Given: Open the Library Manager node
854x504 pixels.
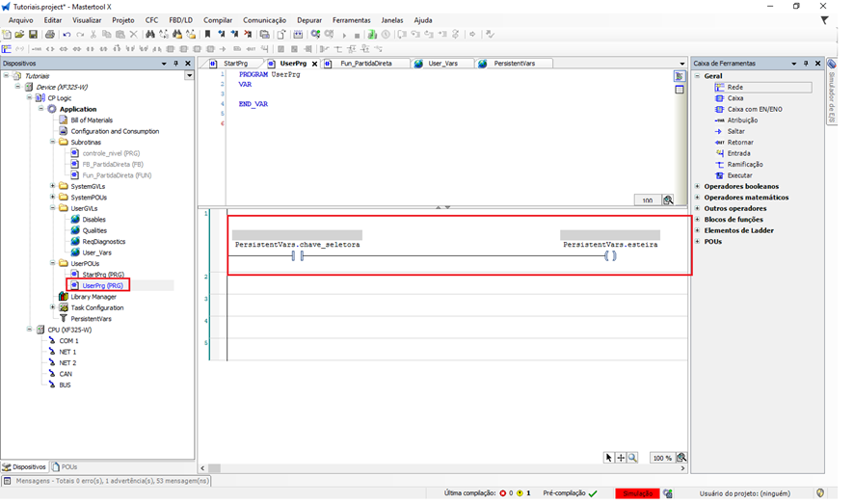Looking at the screenshot, I should coord(93,297).
